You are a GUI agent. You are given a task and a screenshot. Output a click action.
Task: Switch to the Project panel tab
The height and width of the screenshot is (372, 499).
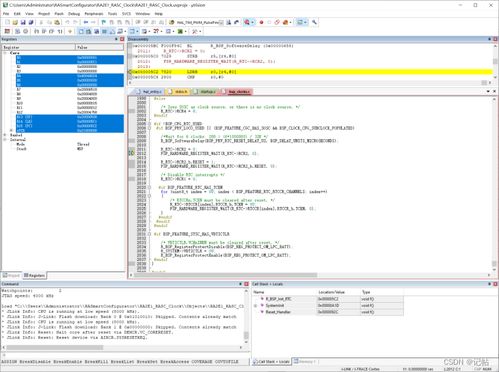(11, 275)
